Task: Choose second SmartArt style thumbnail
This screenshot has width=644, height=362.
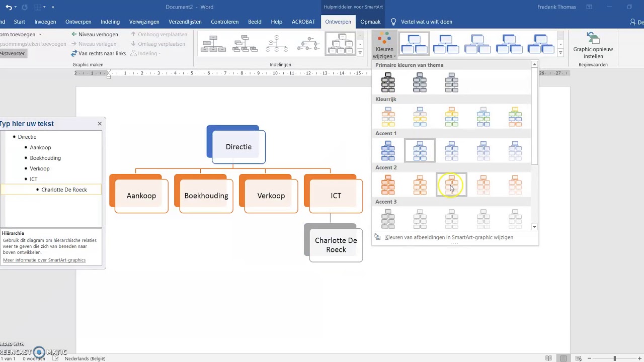Action: 446,44
